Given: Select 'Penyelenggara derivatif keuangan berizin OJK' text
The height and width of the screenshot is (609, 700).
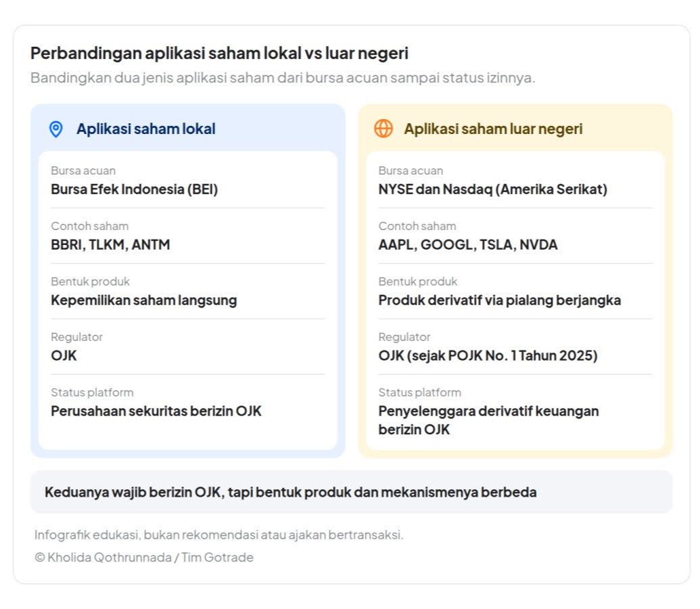Looking at the screenshot, I should [489, 420].
